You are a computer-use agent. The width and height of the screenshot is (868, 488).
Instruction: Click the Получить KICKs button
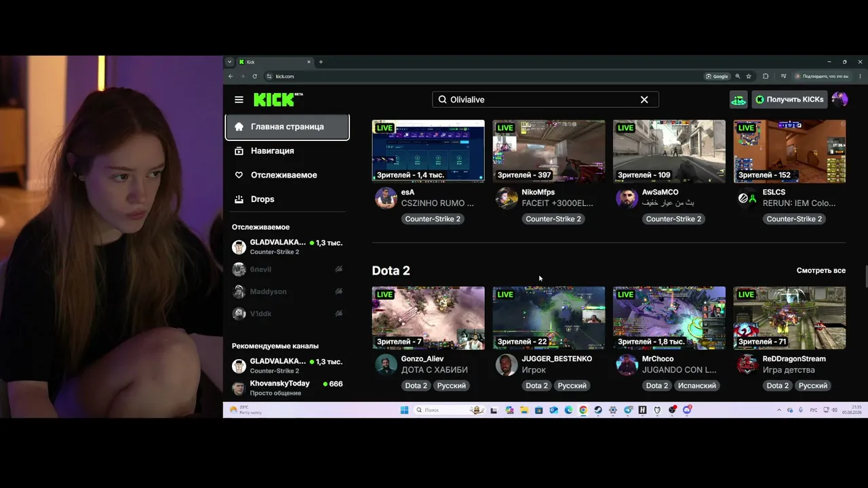click(x=789, y=100)
